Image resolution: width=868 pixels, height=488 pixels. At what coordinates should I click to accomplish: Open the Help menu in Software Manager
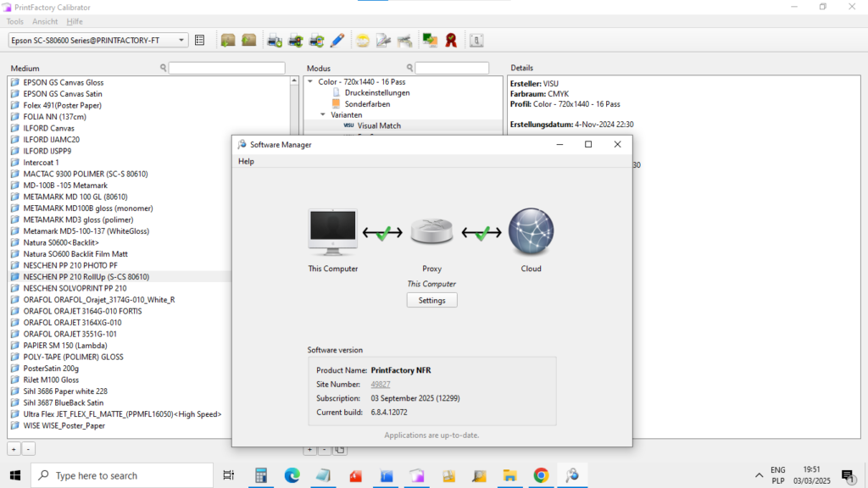pyautogui.click(x=246, y=161)
